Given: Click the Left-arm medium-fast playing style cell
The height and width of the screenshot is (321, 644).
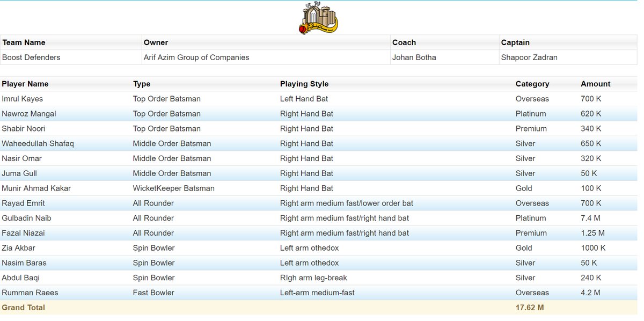Looking at the screenshot, I should coord(317,293).
